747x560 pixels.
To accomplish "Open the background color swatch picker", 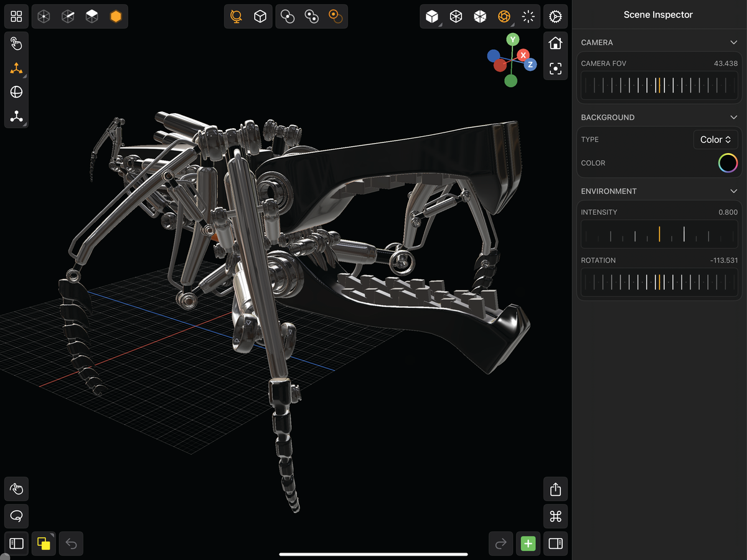I will (x=727, y=162).
